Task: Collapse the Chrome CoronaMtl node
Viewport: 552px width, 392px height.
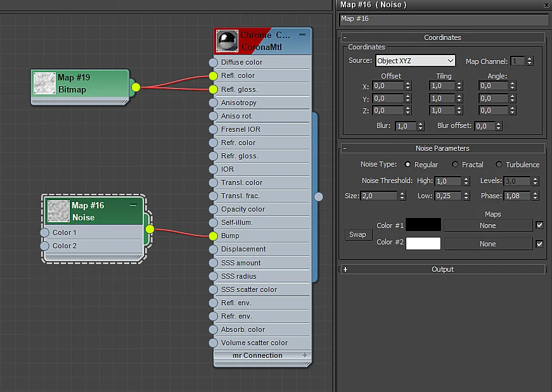Action: coord(302,34)
